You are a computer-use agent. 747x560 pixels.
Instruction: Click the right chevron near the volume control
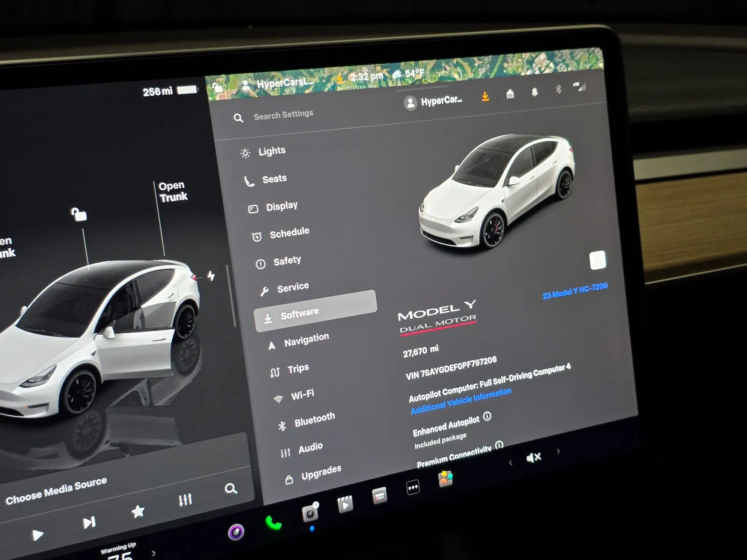558,452
